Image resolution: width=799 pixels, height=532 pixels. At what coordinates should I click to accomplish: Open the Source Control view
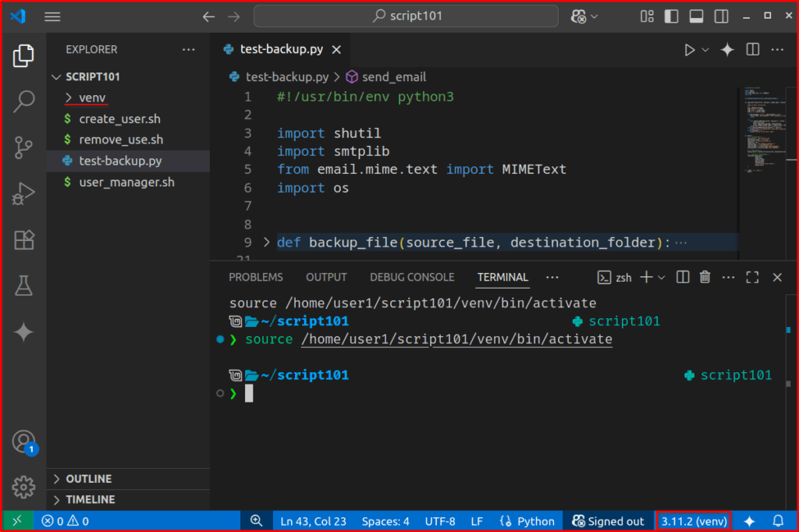[x=23, y=147]
